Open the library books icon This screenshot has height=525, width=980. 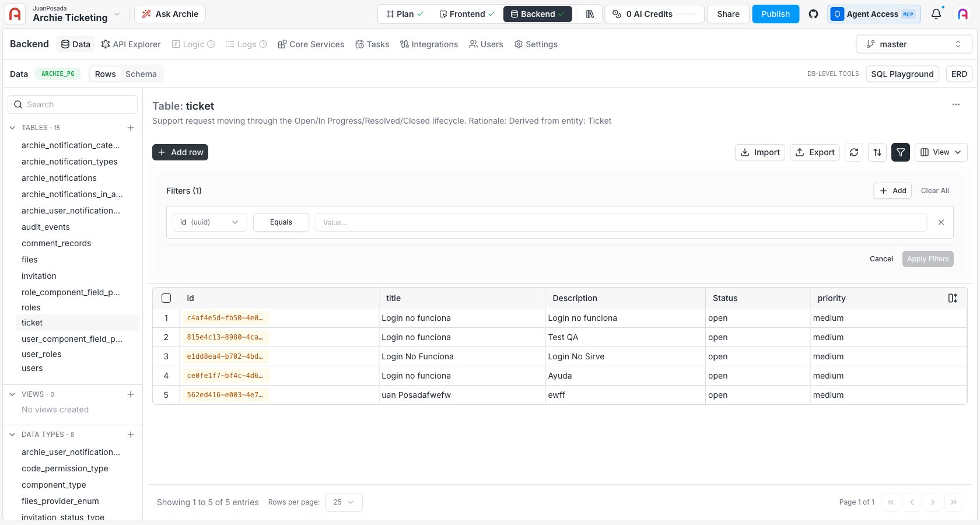590,14
